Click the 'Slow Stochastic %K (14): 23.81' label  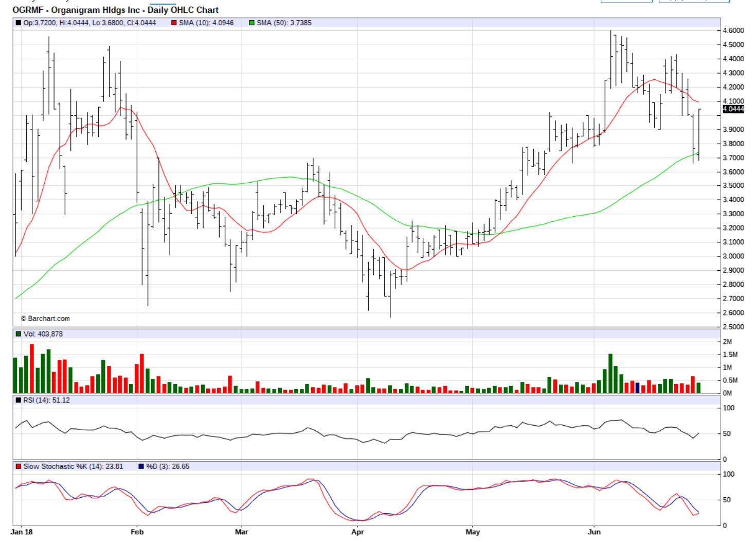(74, 466)
